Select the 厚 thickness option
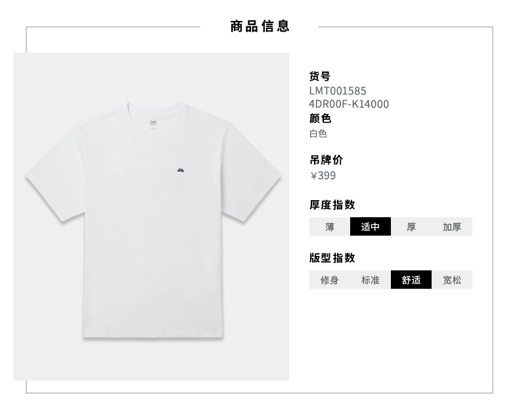 point(411,226)
